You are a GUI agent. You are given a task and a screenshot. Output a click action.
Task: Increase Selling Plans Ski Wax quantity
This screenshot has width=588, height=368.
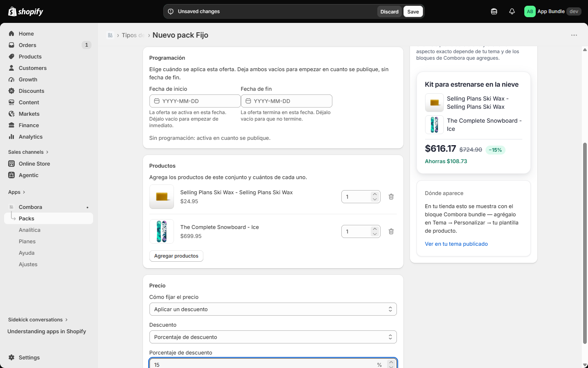pos(375,194)
